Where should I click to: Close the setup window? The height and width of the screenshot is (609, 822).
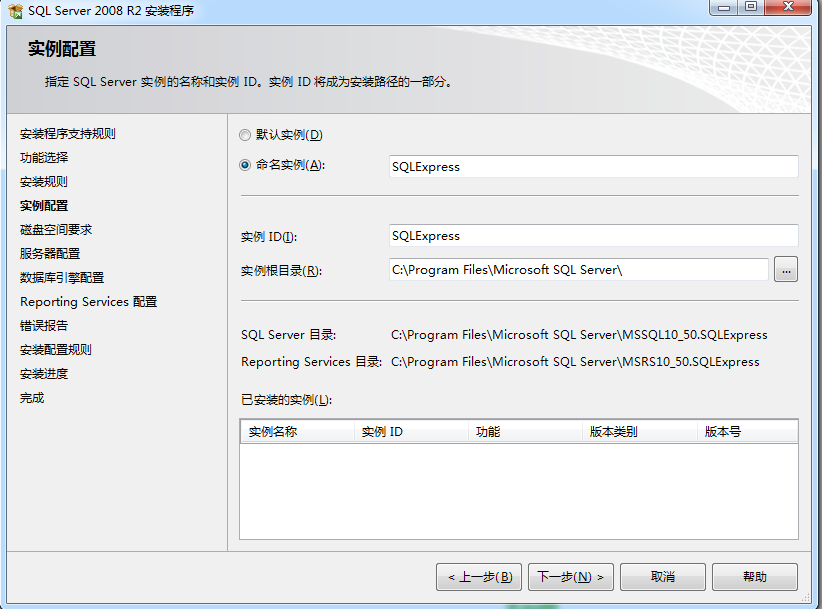click(x=788, y=7)
